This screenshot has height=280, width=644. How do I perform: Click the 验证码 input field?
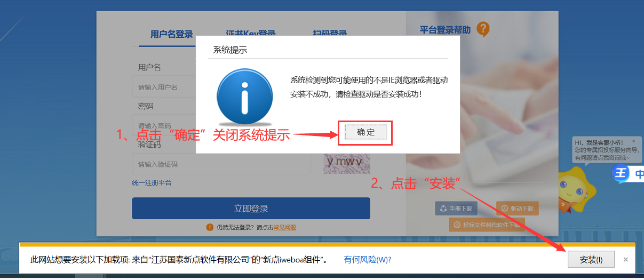click(221, 164)
